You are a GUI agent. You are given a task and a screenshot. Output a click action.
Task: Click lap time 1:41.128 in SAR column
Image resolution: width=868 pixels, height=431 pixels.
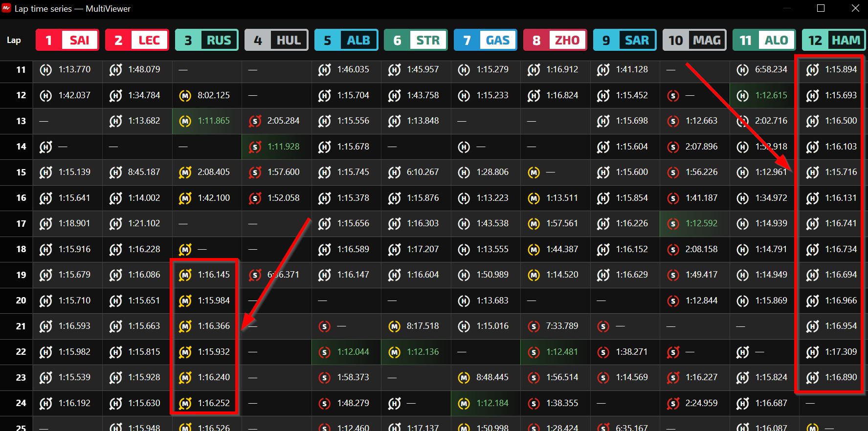coord(632,69)
